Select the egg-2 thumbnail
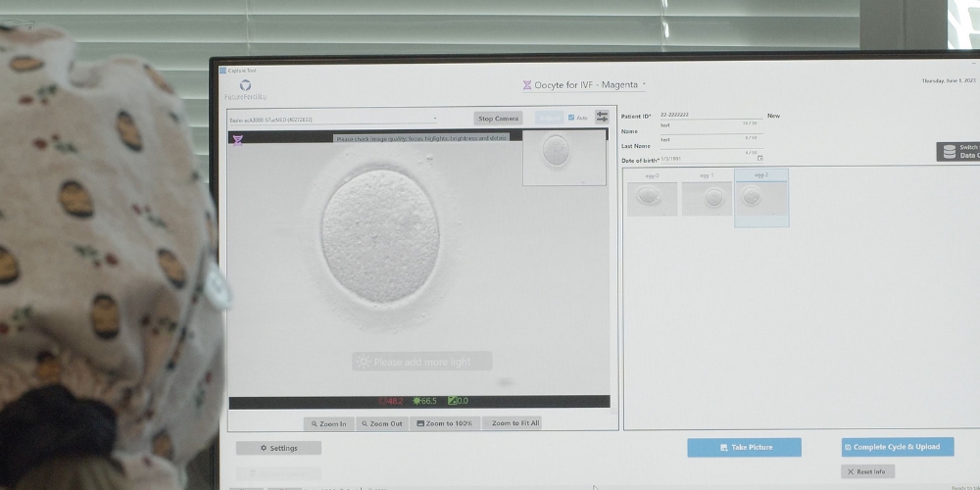 (x=761, y=198)
